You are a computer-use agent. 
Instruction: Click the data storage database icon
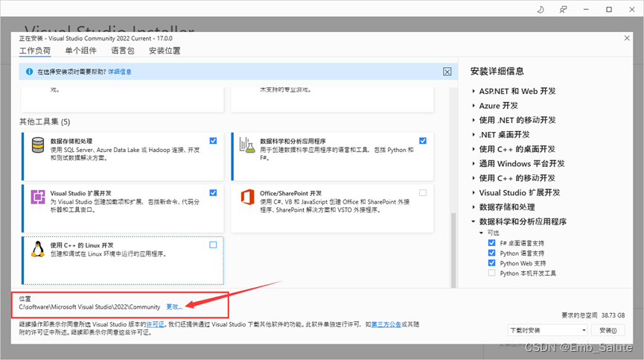[x=38, y=145]
